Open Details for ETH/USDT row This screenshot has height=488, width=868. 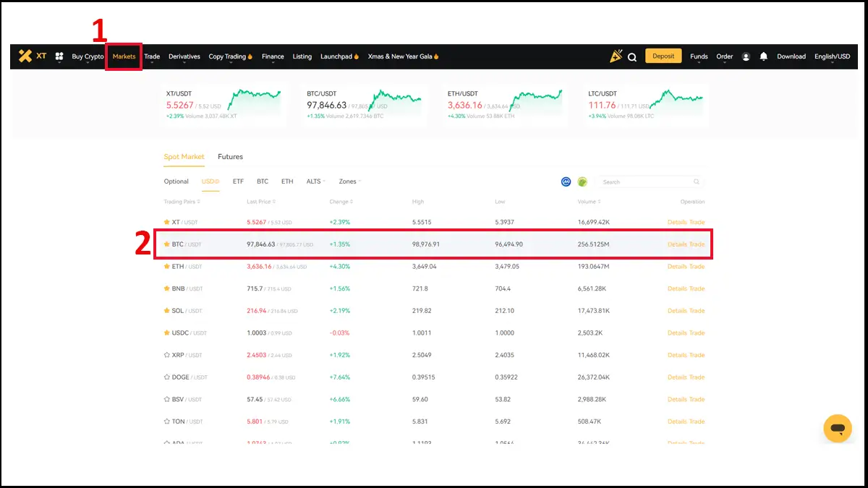(677, 266)
